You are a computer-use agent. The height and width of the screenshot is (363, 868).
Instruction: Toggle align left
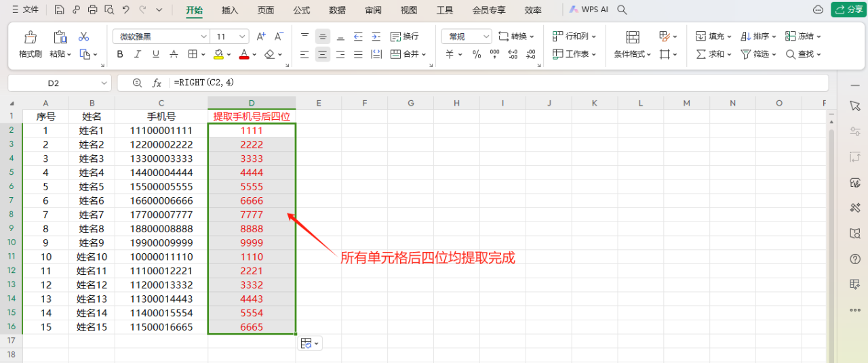click(x=305, y=54)
